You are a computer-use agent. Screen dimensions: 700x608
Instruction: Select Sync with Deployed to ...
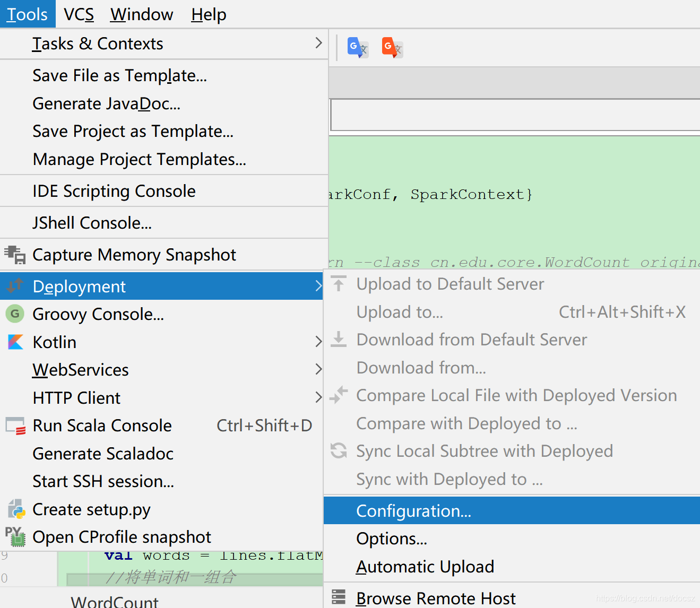(512, 479)
